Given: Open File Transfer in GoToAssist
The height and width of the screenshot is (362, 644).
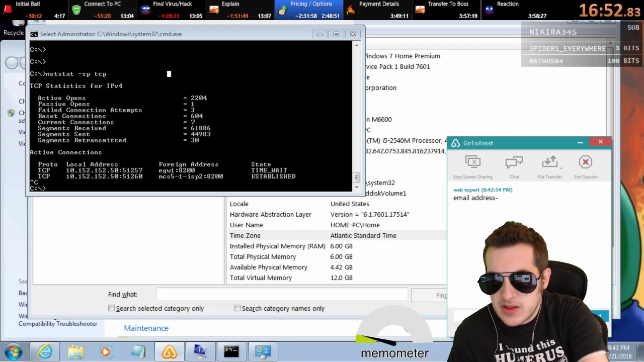Looking at the screenshot, I should tap(550, 162).
